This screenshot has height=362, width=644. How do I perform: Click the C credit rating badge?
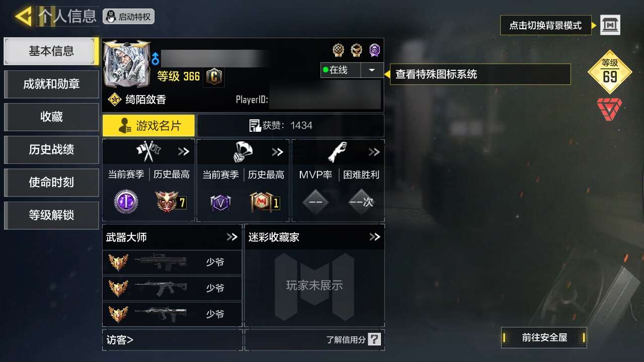tap(214, 77)
